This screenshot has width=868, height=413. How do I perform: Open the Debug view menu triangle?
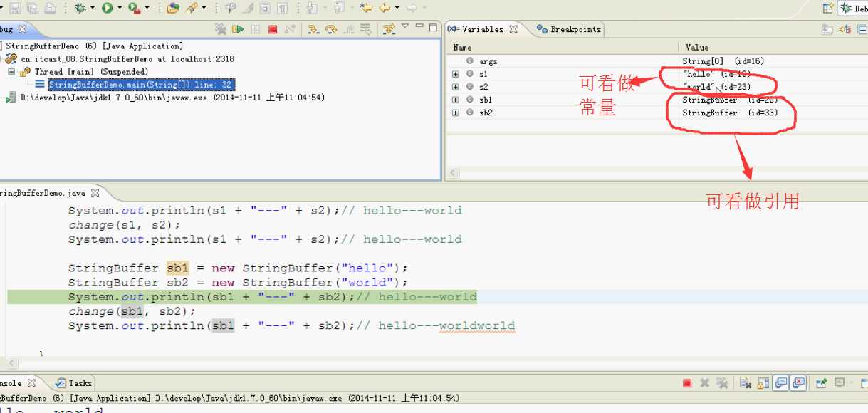[x=405, y=26]
